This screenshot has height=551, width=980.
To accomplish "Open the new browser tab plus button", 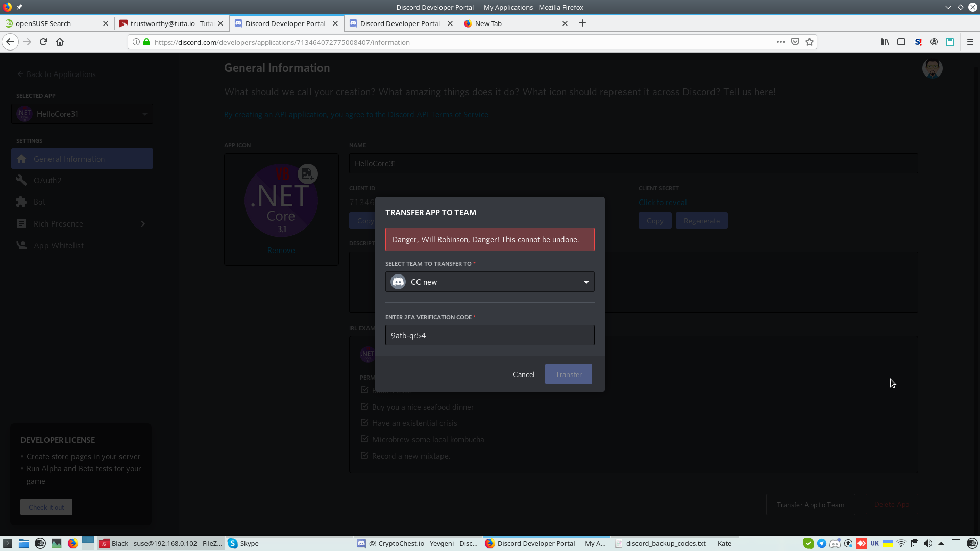I will coord(582,23).
